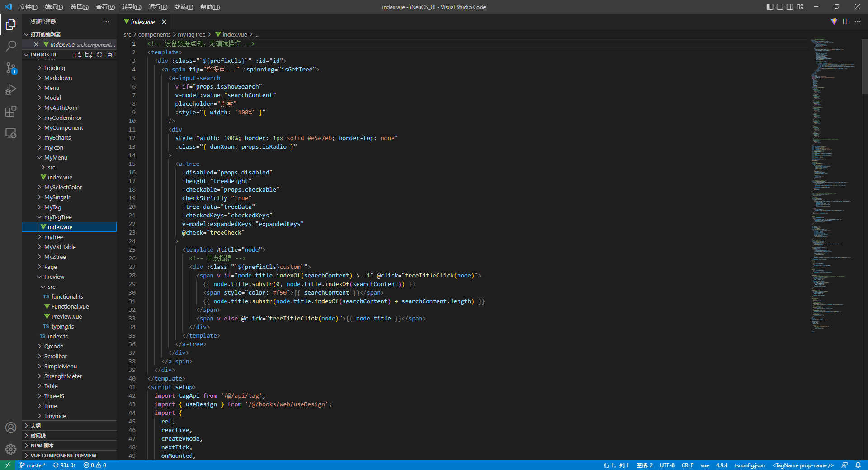
Task: Open Preview.vue in the explorer
Action: pyautogui.click(x=69, y=316)
